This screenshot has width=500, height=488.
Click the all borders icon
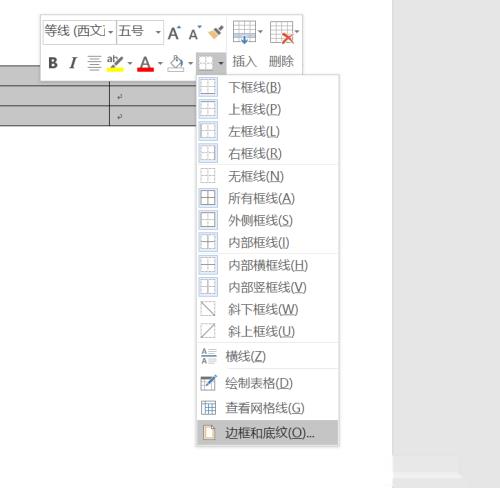[x=208, y=198]
